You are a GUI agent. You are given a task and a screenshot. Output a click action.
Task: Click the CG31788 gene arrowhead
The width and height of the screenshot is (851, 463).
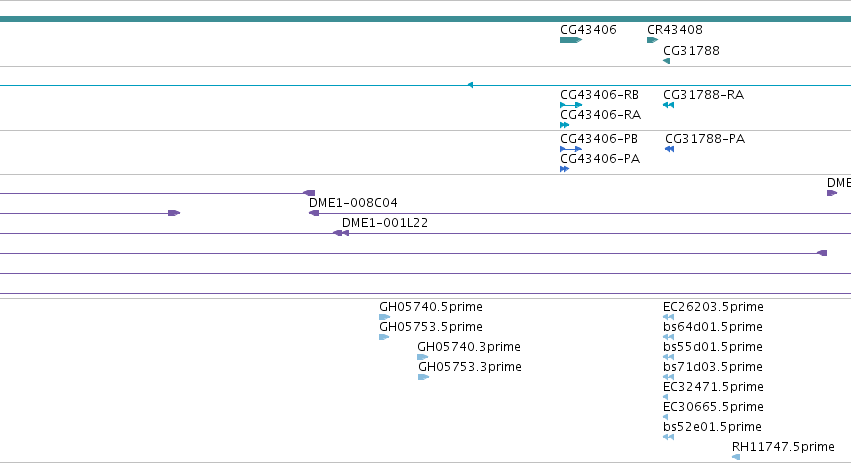(666, 61)
